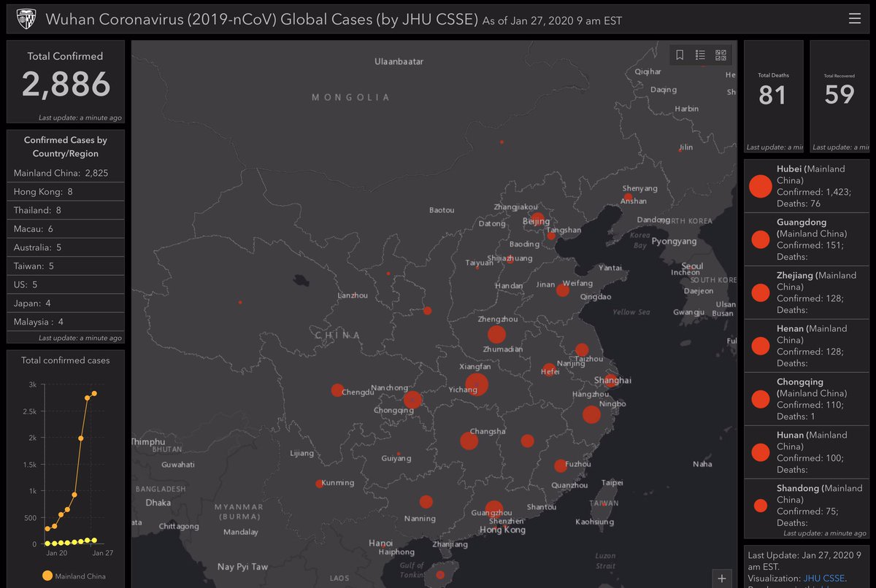Open the Bookmarks tool on the map
Screen dimensions: 876x588
679,54
